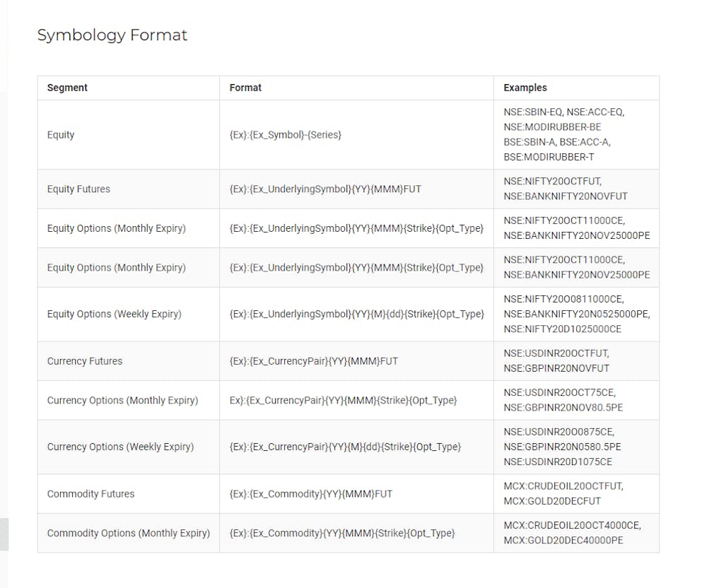Click the gray handle at left page edge

click(x=4, y=534)
